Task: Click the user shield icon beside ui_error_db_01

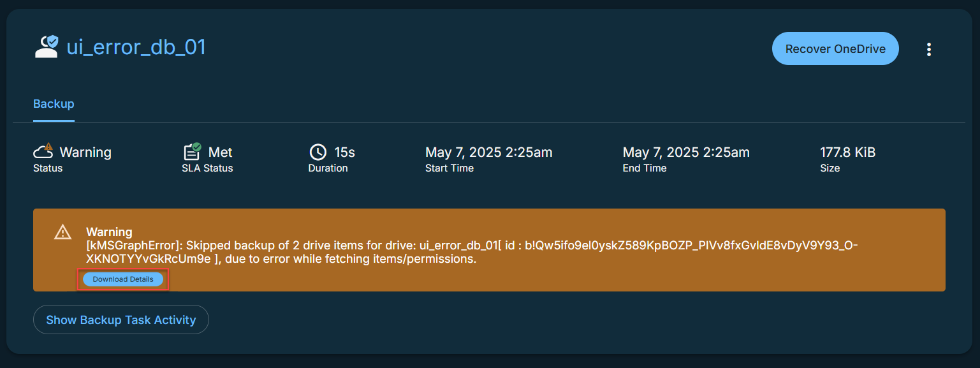Action: (x=47, y=47)
